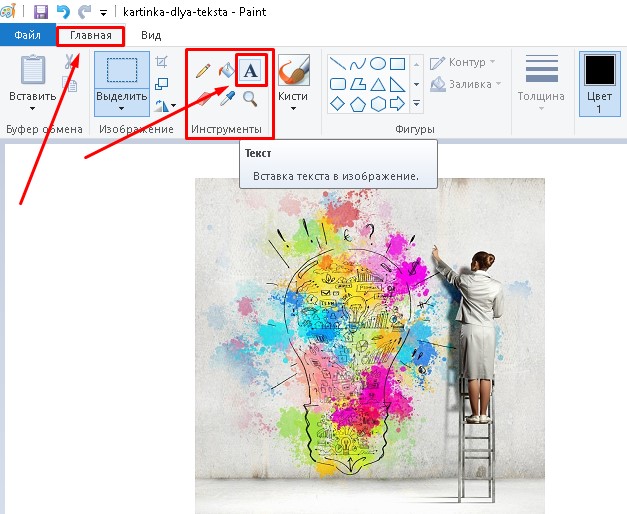Screen dimensions: 627x514
Task: Select the Curve shape
Action: 357,64
